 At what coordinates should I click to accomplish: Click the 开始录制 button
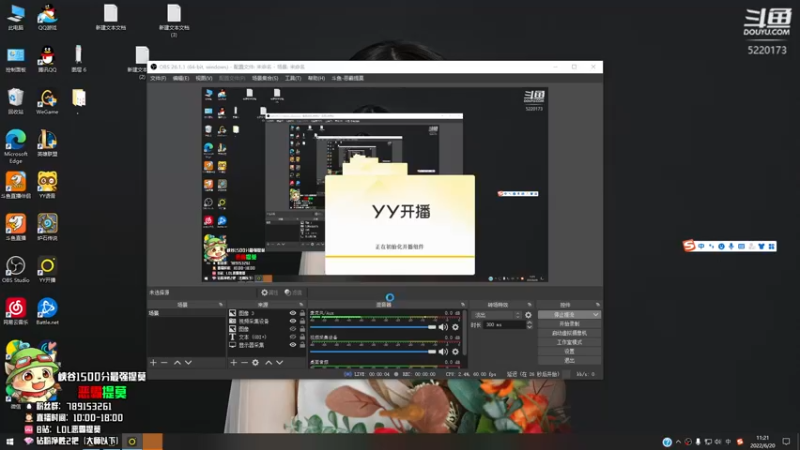(x=569, y=324)
